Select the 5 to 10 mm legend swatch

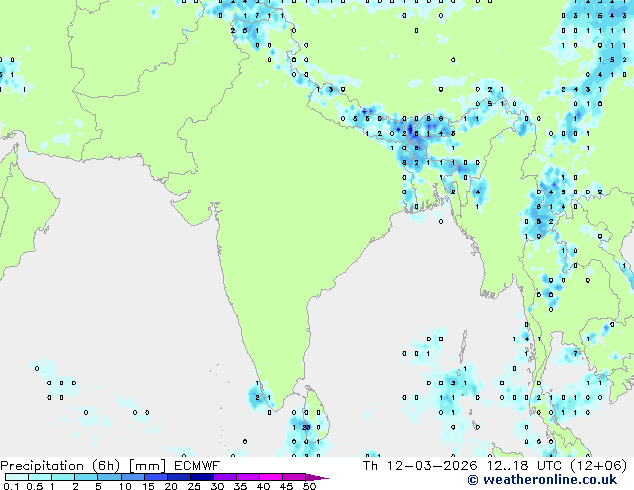(x=109, y=477)
